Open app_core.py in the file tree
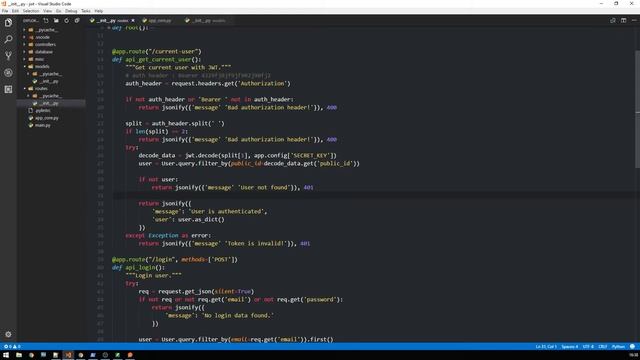 46,118
